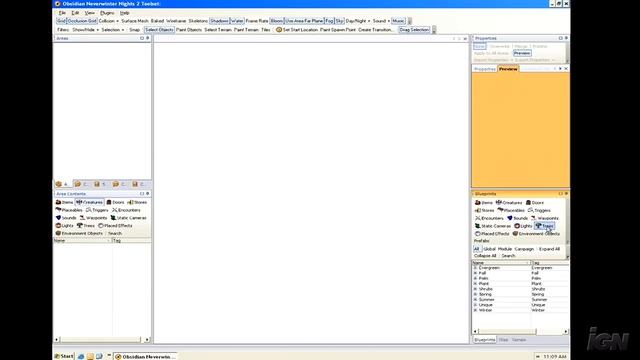Click Set Start Location
The width and height of the screenshot is (640, 360).
click(x=297, y=30)
